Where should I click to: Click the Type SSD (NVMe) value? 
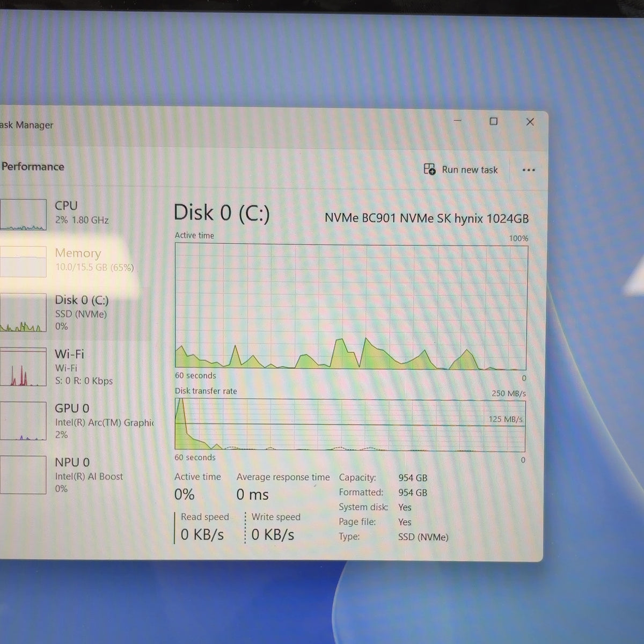click(423, 537)
